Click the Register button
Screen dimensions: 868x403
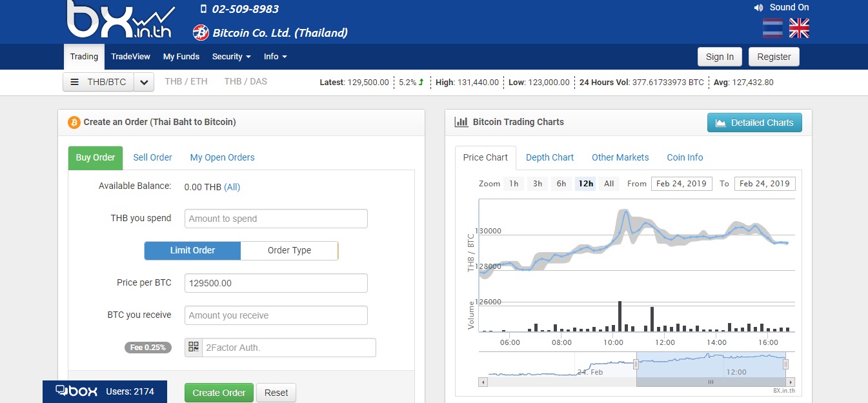(774, 57)
